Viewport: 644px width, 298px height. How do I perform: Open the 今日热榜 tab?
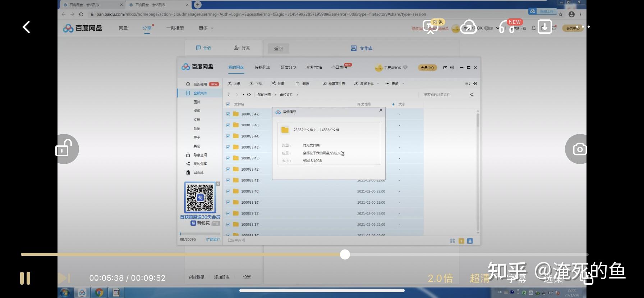coord(340,67)
